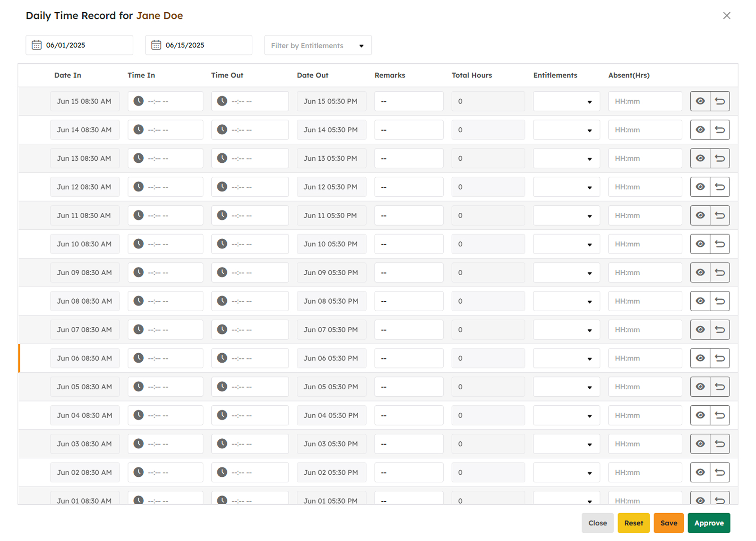Click the Close button
The height and width of the screenshot is (541, 756).
[598, 523]
